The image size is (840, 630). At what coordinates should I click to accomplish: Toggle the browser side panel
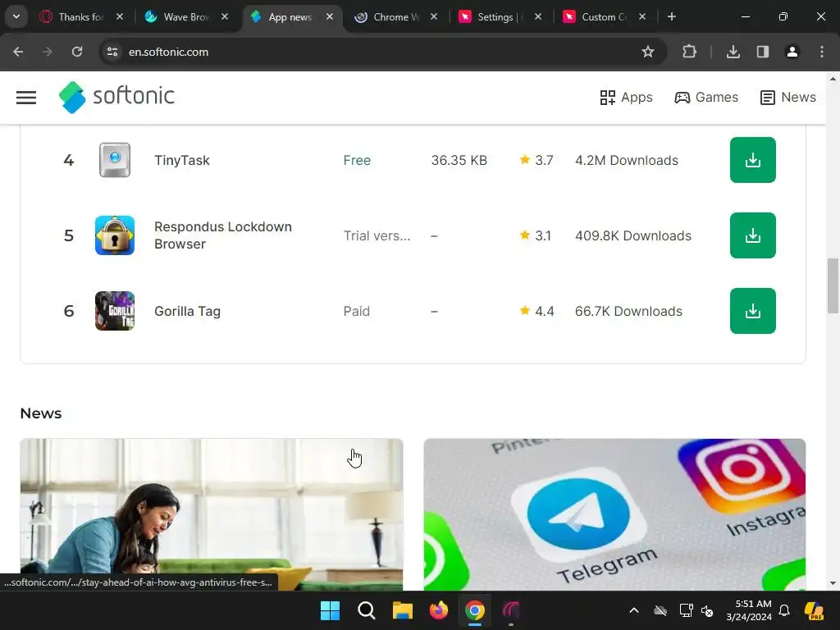762,52
